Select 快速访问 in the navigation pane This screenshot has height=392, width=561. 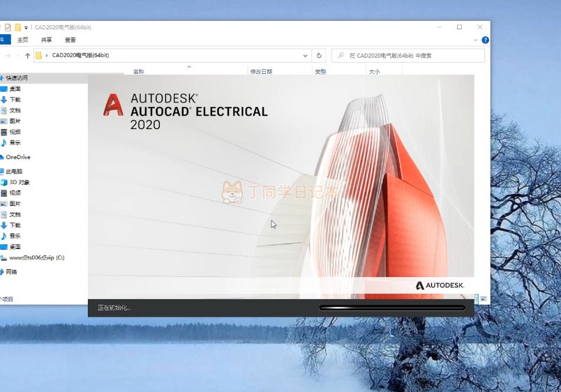pos(17,78)
